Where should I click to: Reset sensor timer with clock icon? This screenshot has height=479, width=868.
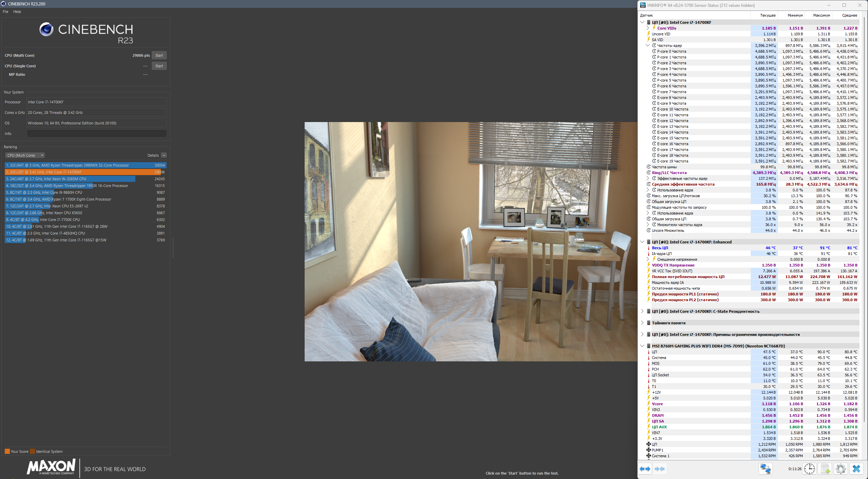(810, 469)
